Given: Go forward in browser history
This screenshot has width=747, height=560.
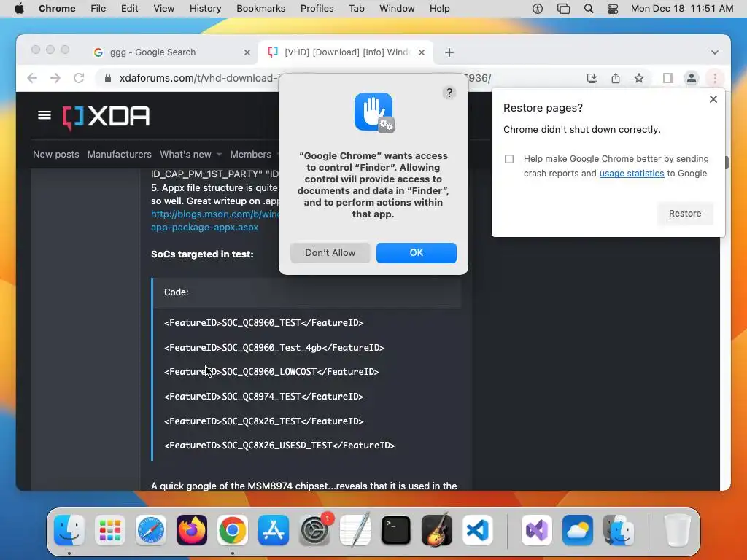Looking at the screenshot, I should pos(55,78).
